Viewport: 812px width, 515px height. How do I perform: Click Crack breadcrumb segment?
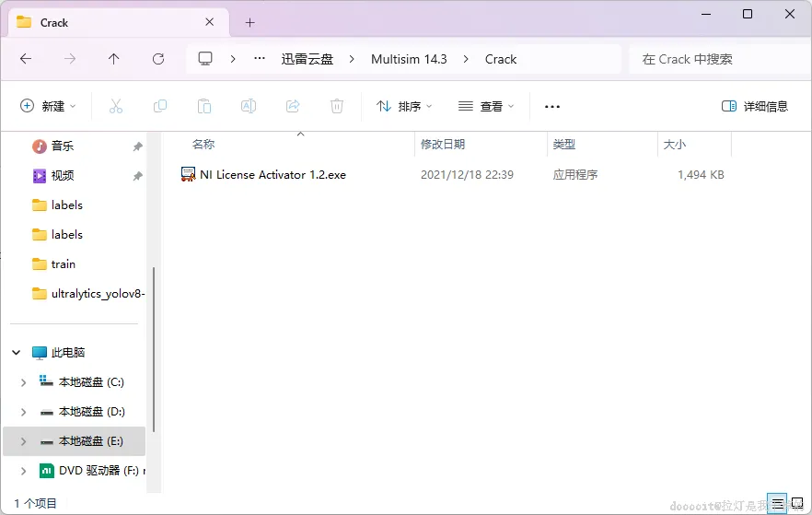(x=500, y=59)
